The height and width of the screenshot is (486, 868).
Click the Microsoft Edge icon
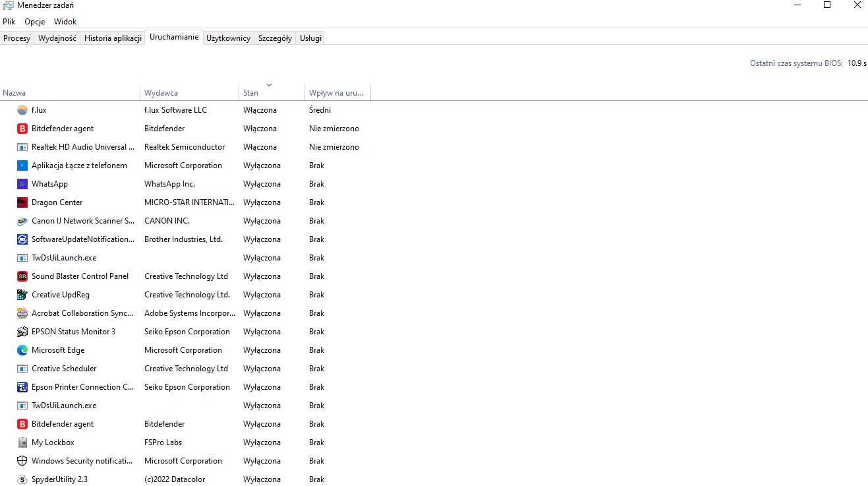pyautogui.click(x=22, y=350)
